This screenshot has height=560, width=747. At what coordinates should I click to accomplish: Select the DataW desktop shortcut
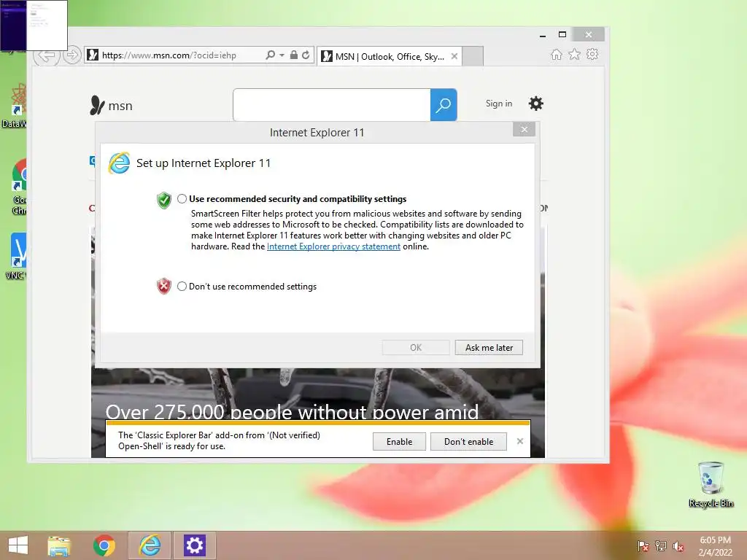pyautogui.click(x=15, y=106)
